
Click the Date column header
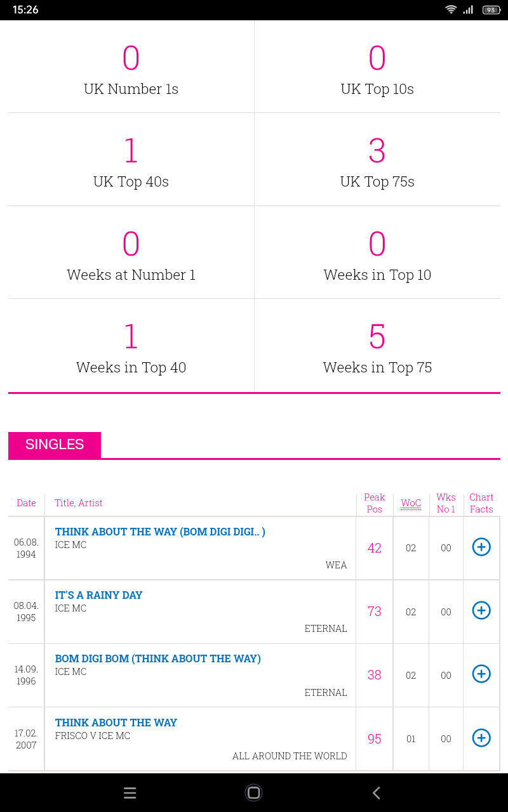coord(26,503)
